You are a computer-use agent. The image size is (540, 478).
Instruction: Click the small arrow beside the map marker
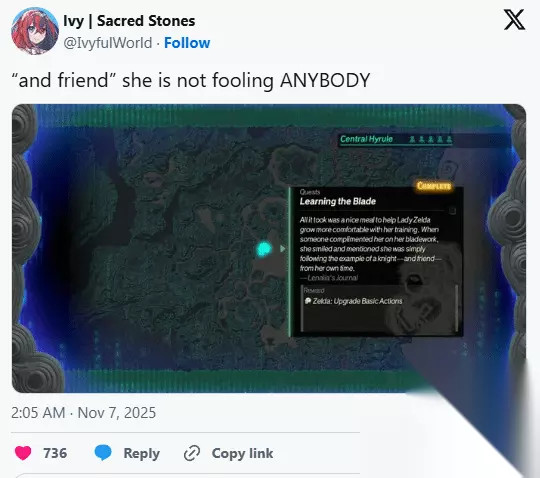283,249
